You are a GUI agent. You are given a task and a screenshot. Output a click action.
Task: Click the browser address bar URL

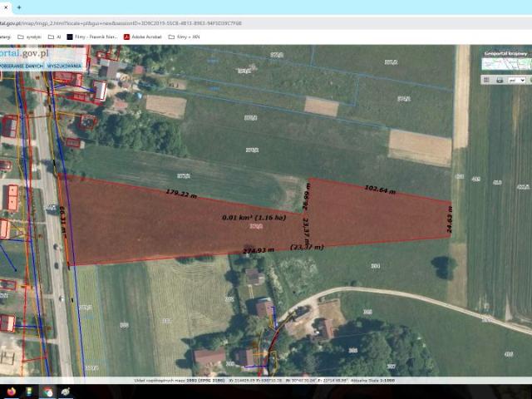(x=121, y=23)
